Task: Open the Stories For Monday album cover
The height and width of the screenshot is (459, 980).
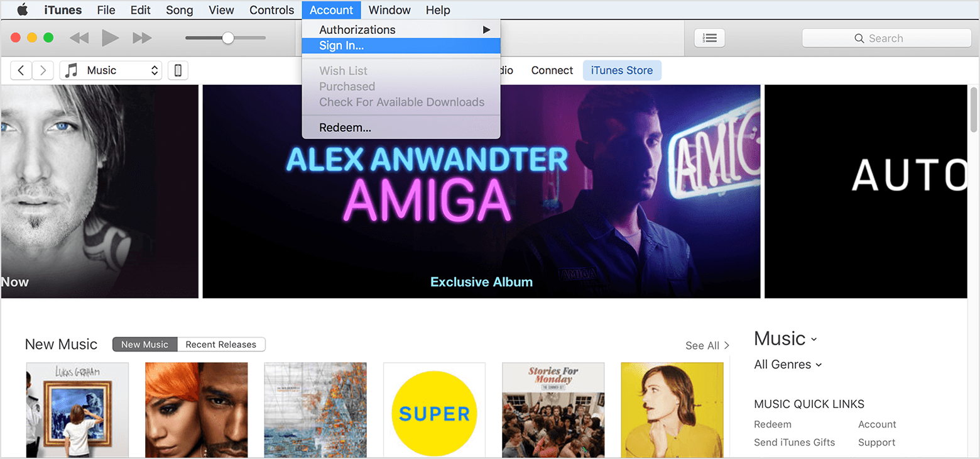Action: point(553,410)
